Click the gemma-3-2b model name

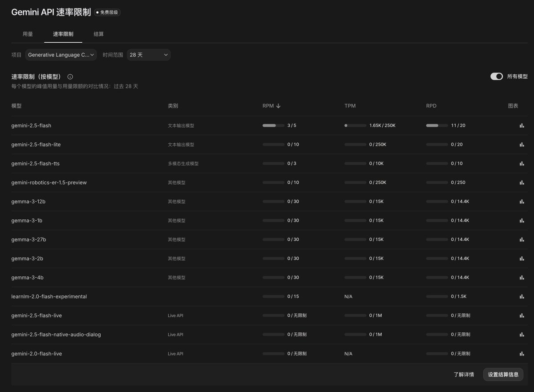pos(27,259)
